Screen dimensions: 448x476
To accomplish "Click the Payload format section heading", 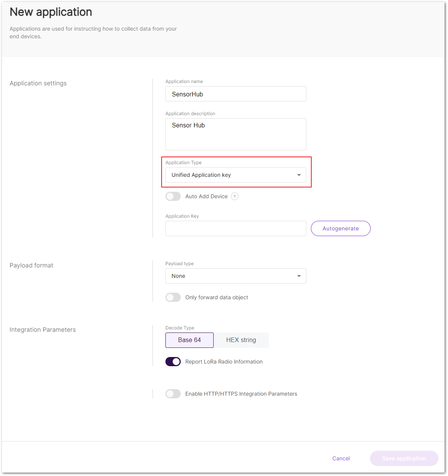I will (31, 266).
